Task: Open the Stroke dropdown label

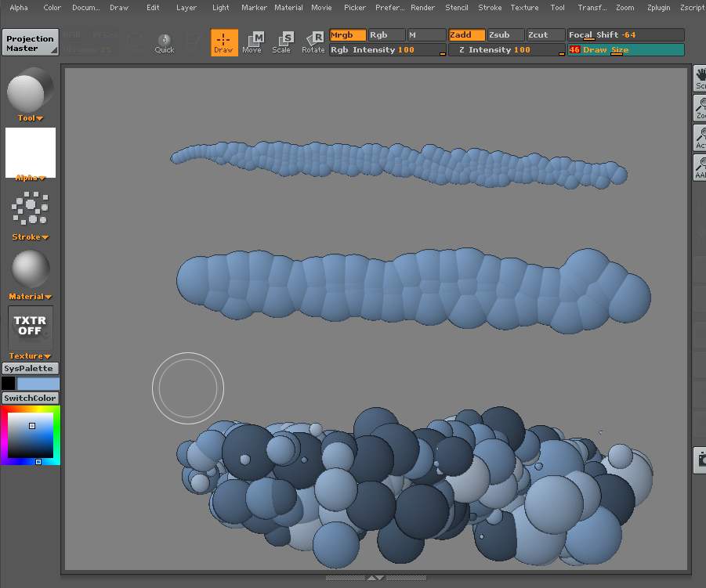Action: (x=31, y=237)
